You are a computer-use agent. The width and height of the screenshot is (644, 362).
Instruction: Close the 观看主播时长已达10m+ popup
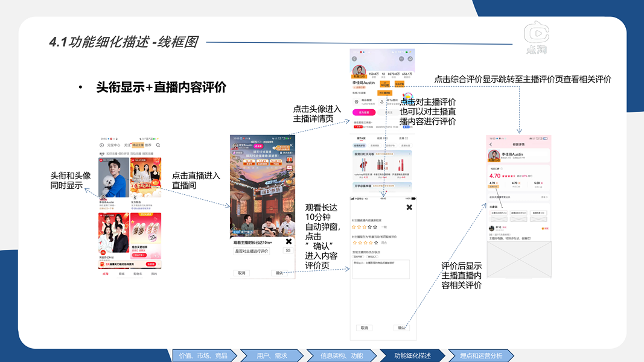click(289, 242)
